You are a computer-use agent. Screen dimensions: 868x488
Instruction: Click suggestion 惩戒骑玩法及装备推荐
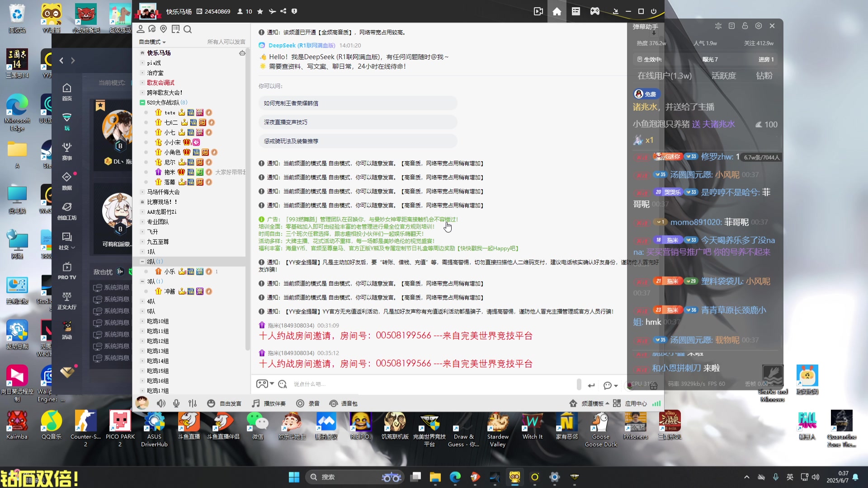tap(358, 141)
